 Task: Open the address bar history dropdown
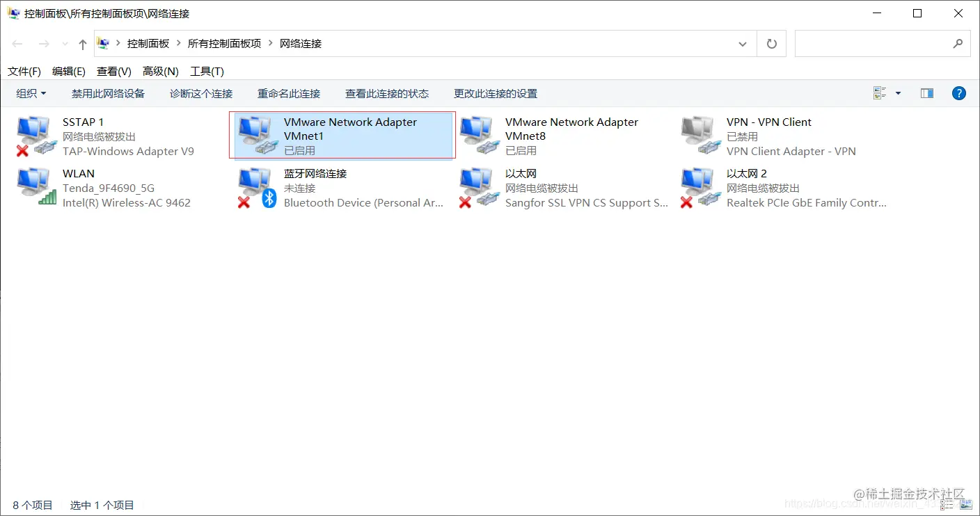(x=742, y=43)
